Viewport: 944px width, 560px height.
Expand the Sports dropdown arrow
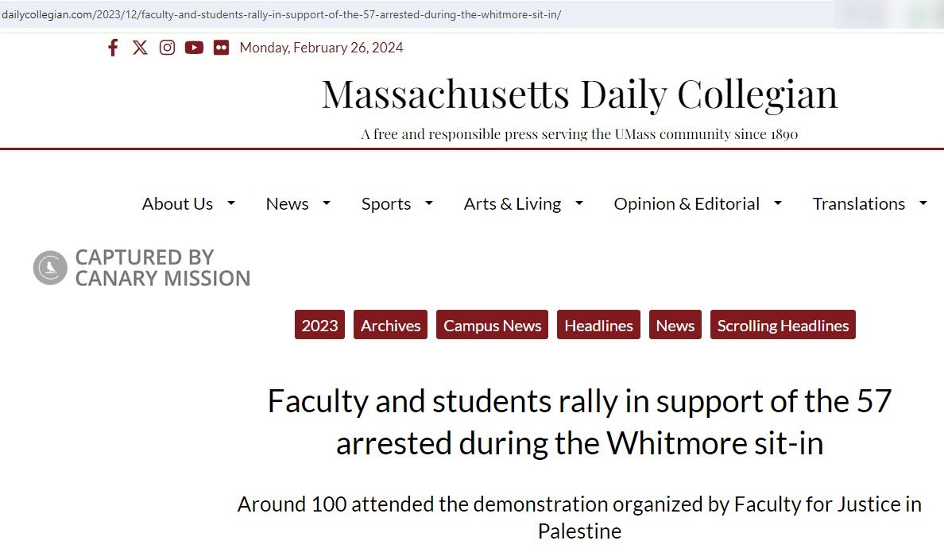point(429,203)
